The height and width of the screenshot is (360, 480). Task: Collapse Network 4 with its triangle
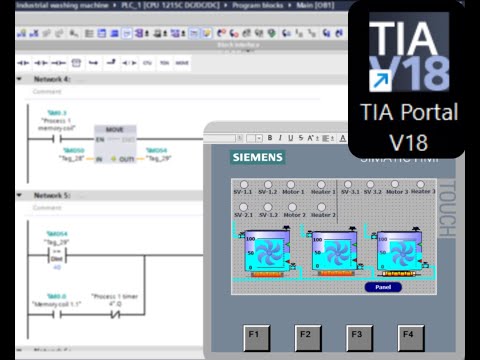(20, 79)
